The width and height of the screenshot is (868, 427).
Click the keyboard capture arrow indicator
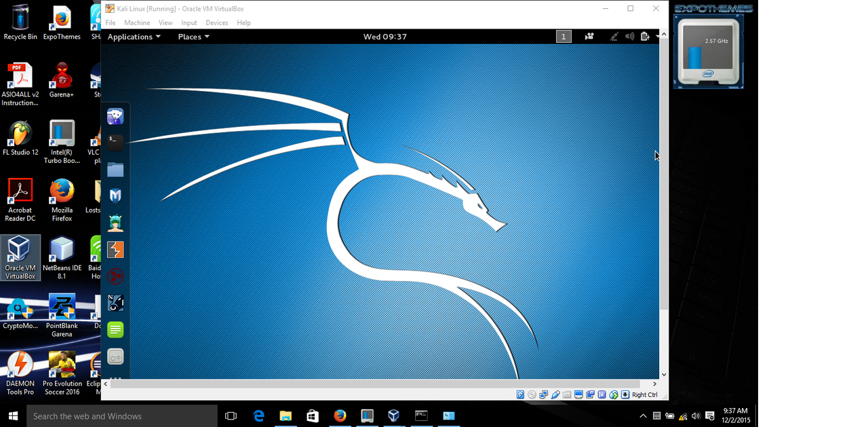click(x=625, y=394)
